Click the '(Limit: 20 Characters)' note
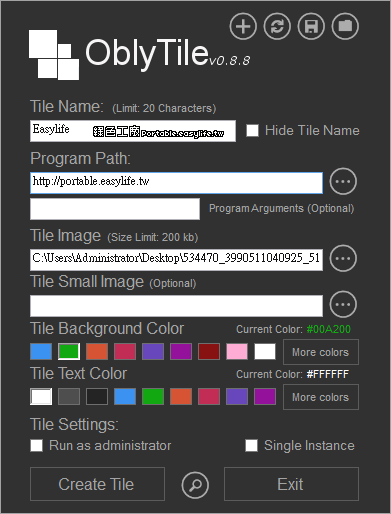391x514 pixels. pos(164,108)
